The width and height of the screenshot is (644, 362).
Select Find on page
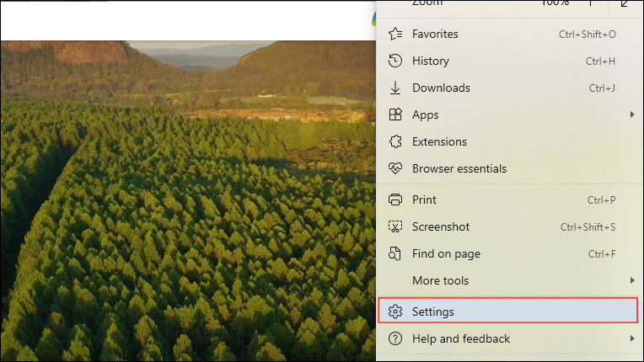(x=510, y=253)
